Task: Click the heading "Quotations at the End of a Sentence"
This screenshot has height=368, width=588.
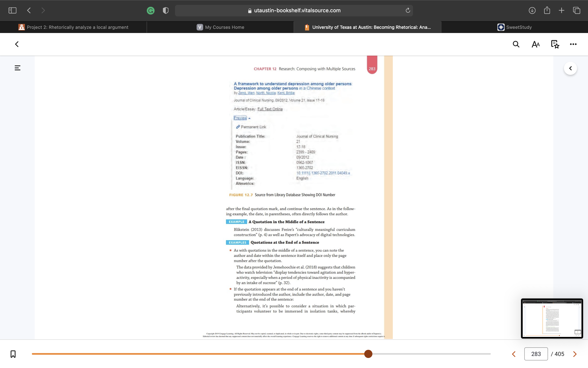Action: pos(285,243)
